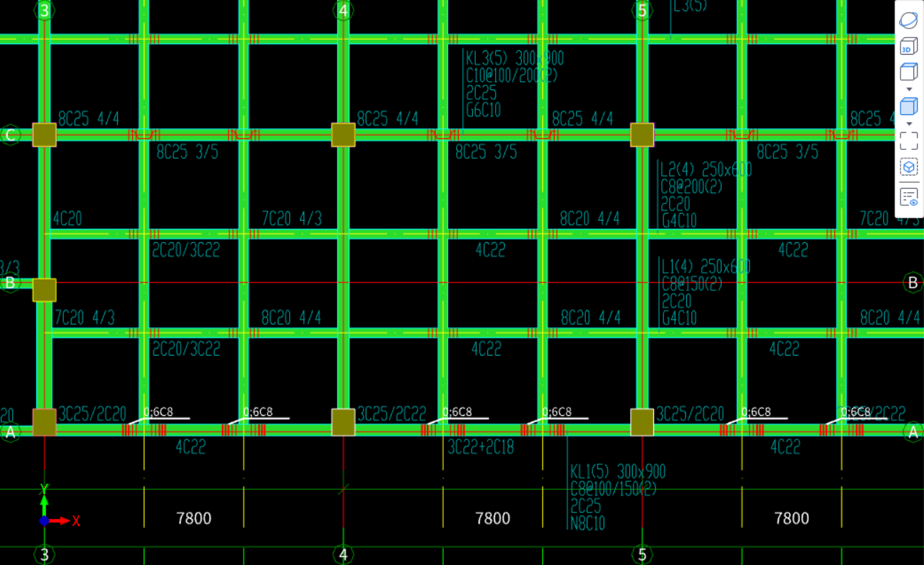This screenshot has width=924, height=565.
Task: Select the L2(4) 250x600 beam label
Action: pos(706,170)
